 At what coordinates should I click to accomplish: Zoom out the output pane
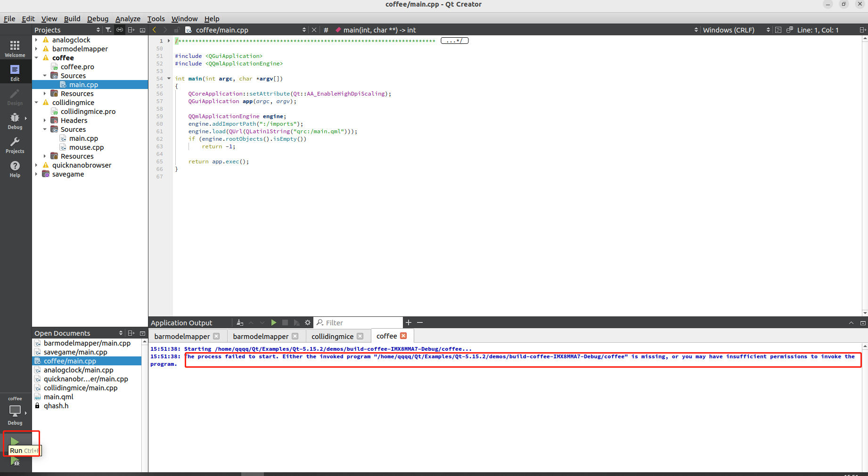420,323
